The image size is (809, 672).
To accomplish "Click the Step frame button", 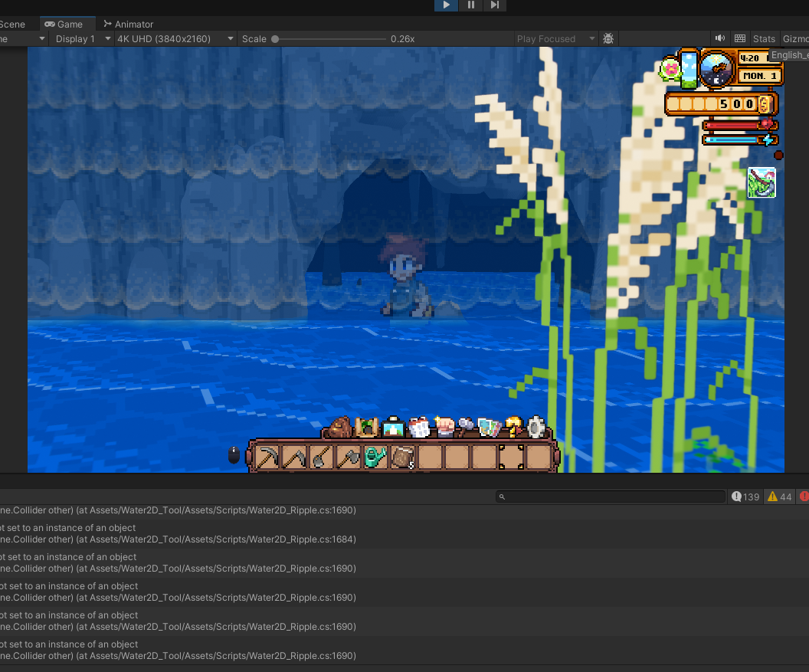I will [495, 5].
